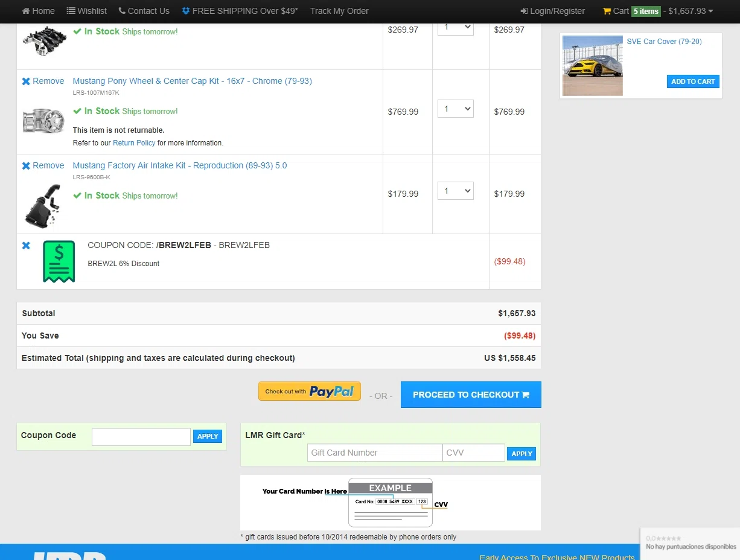Click the intake manifold product thumbnail
This screenshot has width=740, height=560.
pos(44,41)
